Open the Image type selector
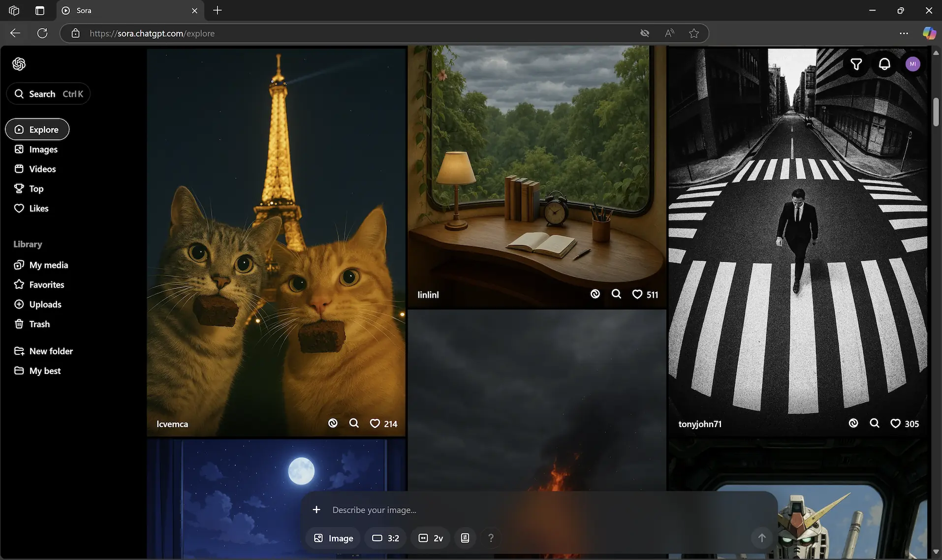This screenshot has width=942, height=560. [333, 538]
